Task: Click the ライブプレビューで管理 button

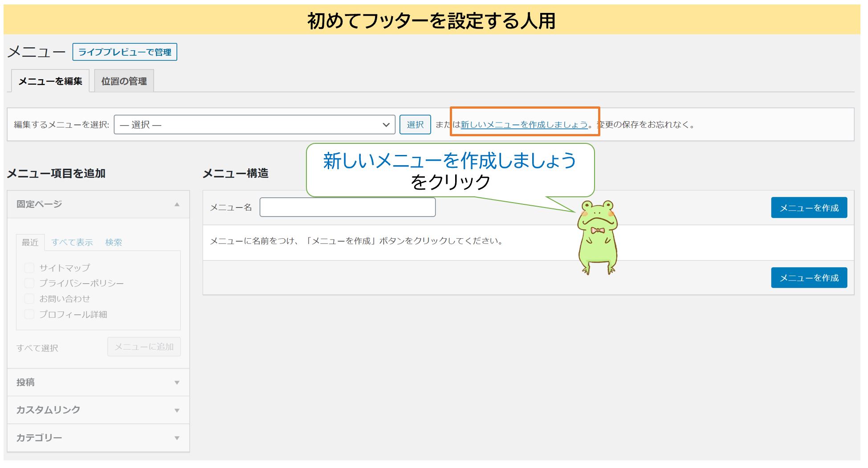Action: 125,52
